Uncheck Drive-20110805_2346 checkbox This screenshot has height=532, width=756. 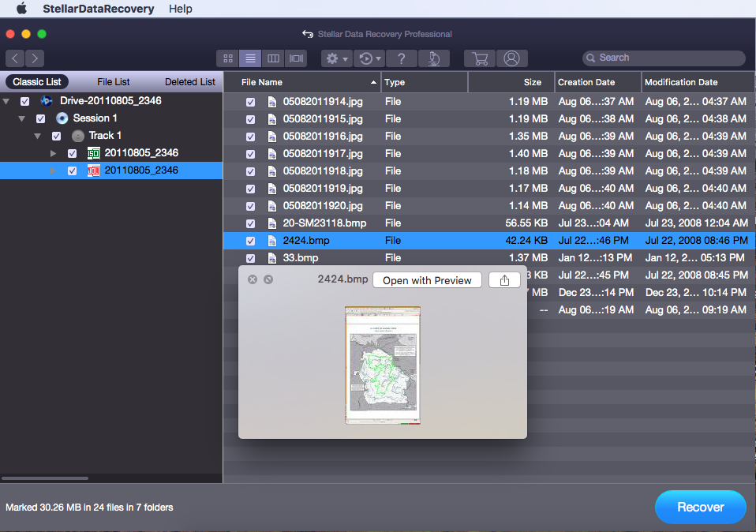click(x=24, y=101)
